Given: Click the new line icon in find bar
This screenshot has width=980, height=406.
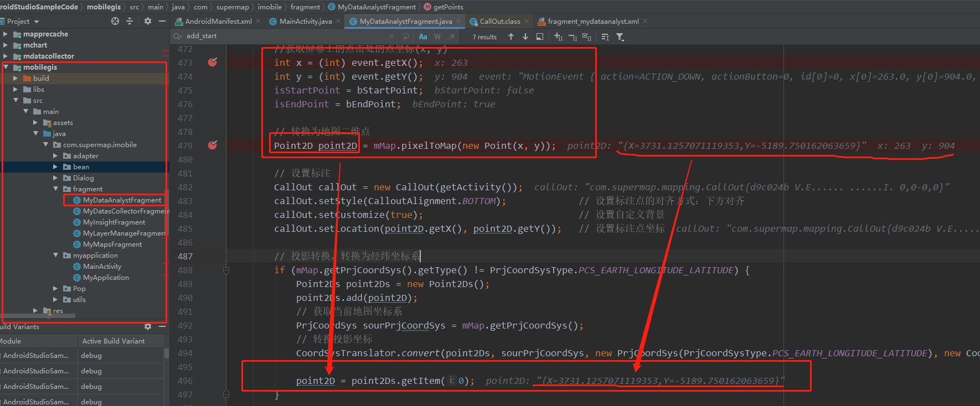Looking at the screenshot, I should tap(406, 37).
